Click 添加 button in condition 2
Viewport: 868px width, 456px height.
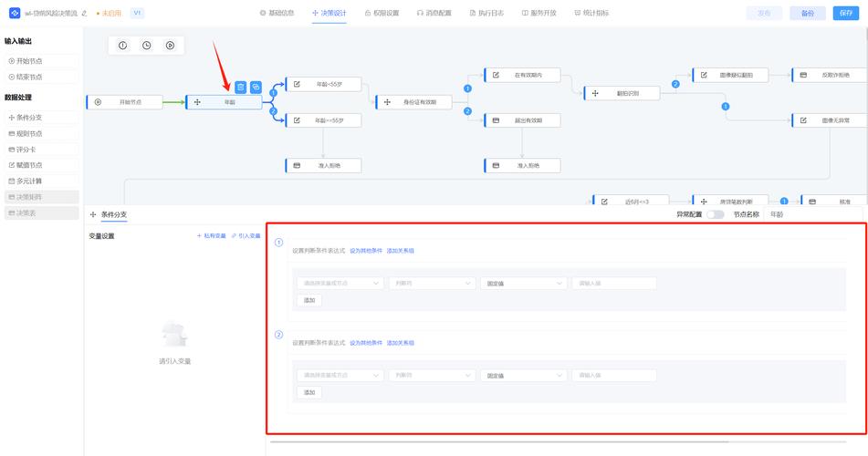309,392
